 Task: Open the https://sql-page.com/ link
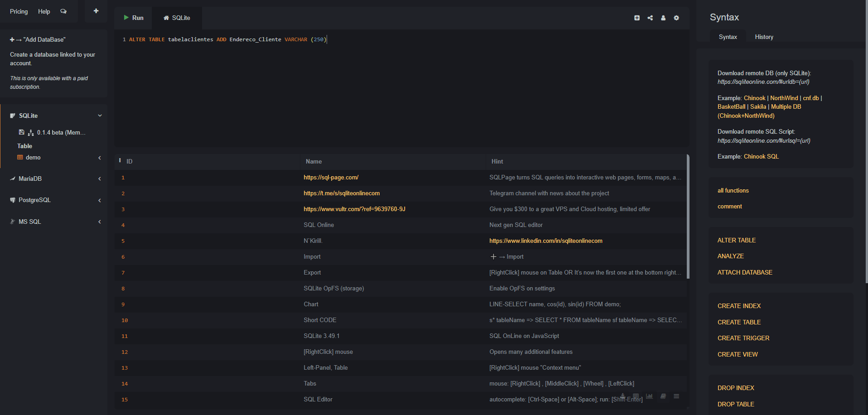331,178
